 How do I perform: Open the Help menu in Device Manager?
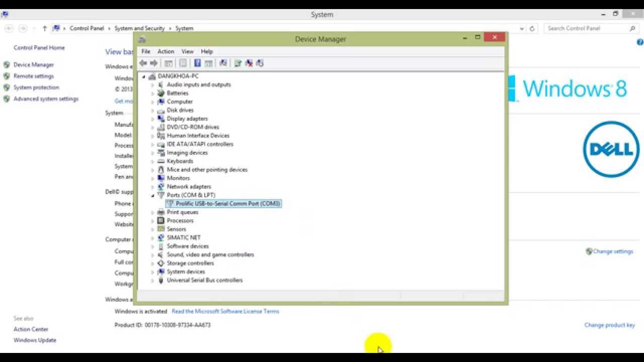click(207, 51)
